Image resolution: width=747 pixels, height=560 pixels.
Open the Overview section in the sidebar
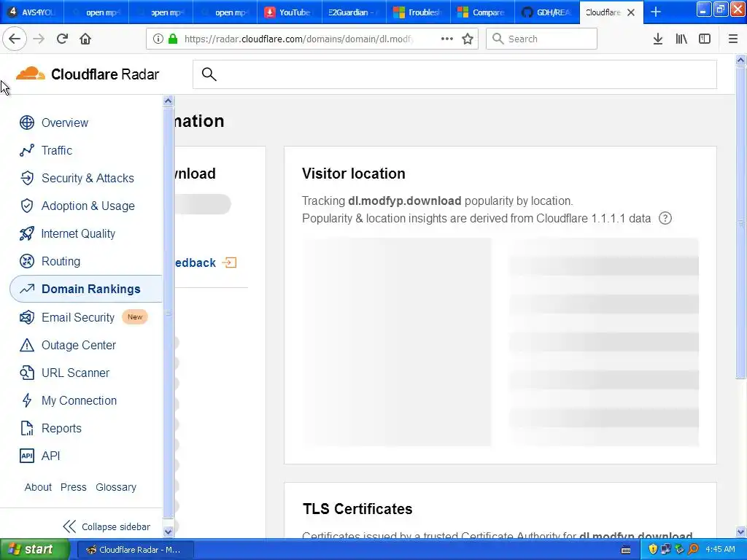pos(65,122)
